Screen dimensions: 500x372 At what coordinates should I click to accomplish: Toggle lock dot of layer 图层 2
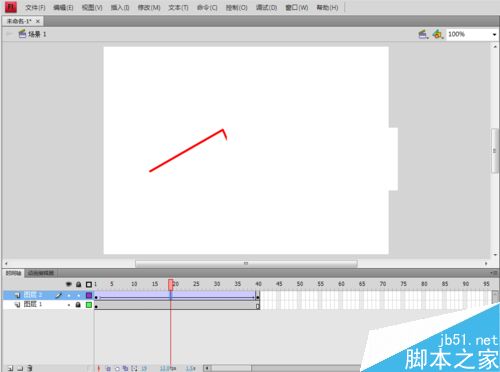point(79,295)
